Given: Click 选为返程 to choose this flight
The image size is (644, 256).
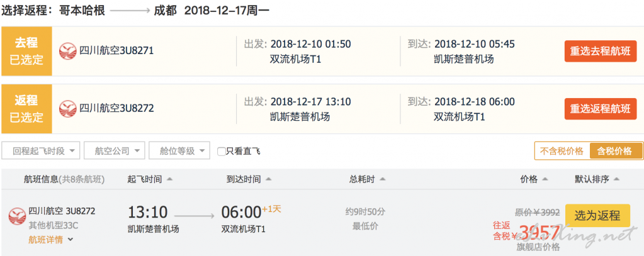Looking at the screenshot, I should pos(597,215).
